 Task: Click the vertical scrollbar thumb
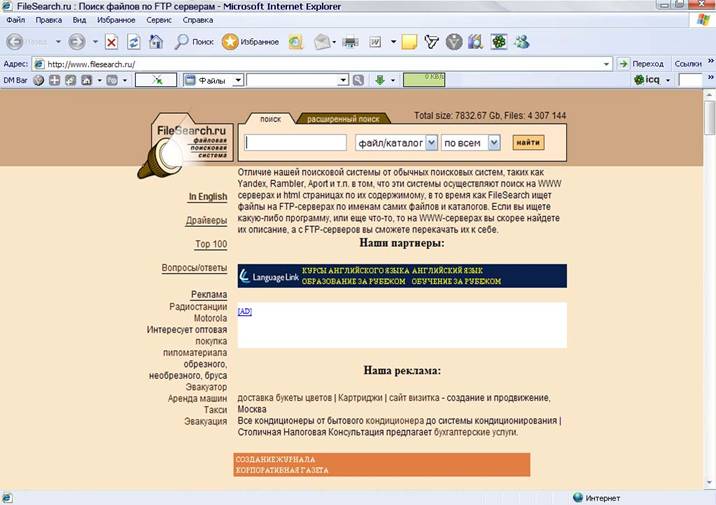pyautogui.click(x=709, y=118)
